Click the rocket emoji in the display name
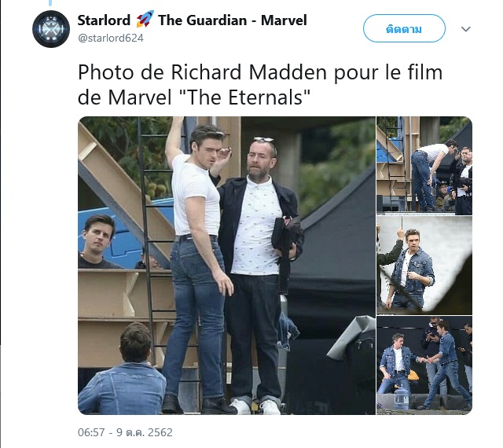Screen dimensions: 503x448 point(145,19)
